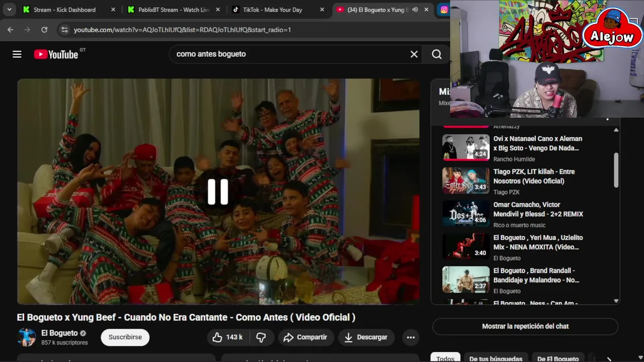Open NENA MOXITA playlist thumbnail

pos(466,246)
